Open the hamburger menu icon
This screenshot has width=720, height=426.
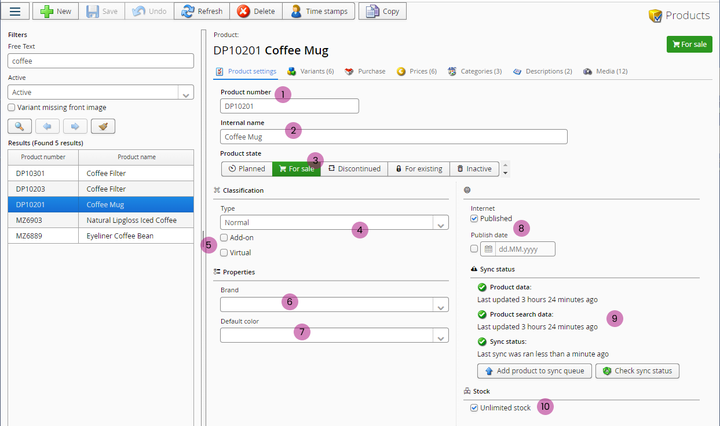coord(14,12)
